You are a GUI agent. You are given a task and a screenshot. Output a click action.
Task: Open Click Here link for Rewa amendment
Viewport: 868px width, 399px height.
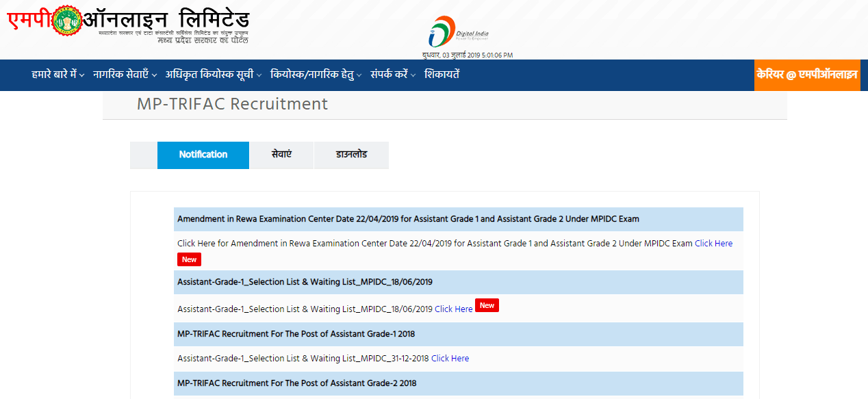713,244
